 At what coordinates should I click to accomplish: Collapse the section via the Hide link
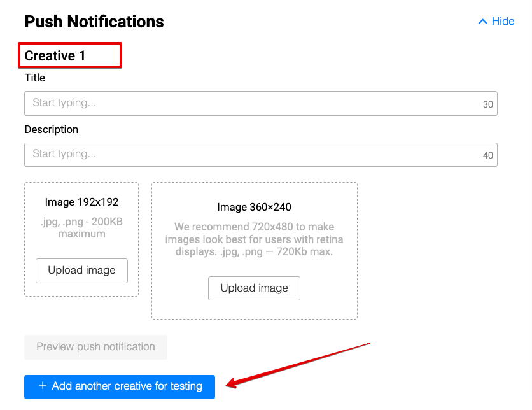click(x=503, y=22)
